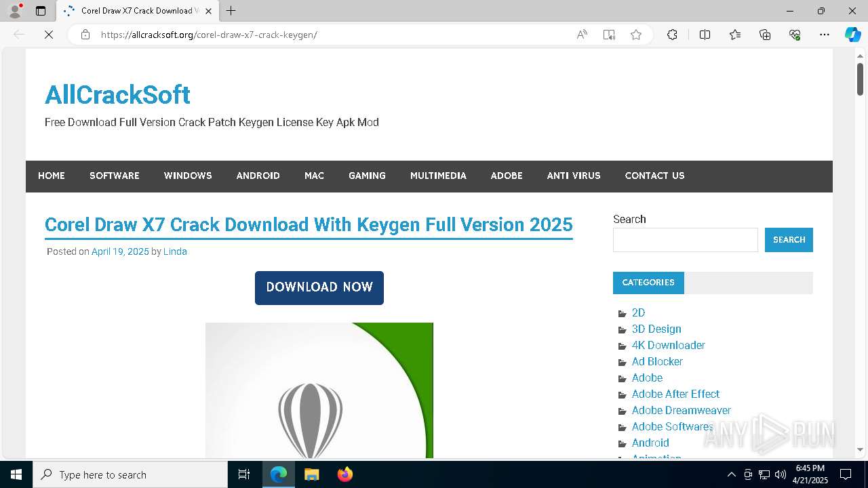
Task: Add this page to favorites
Action: coord(636,35)
